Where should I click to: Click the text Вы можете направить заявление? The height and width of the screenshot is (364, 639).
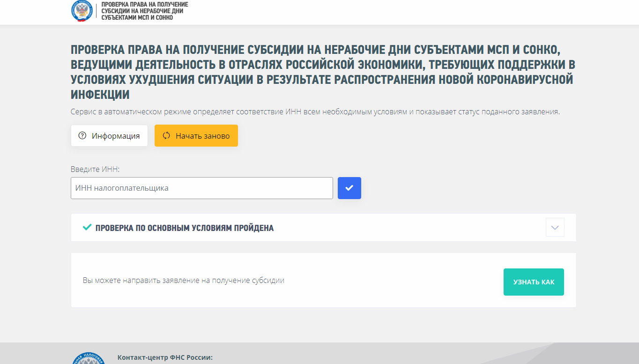point(184,281)
